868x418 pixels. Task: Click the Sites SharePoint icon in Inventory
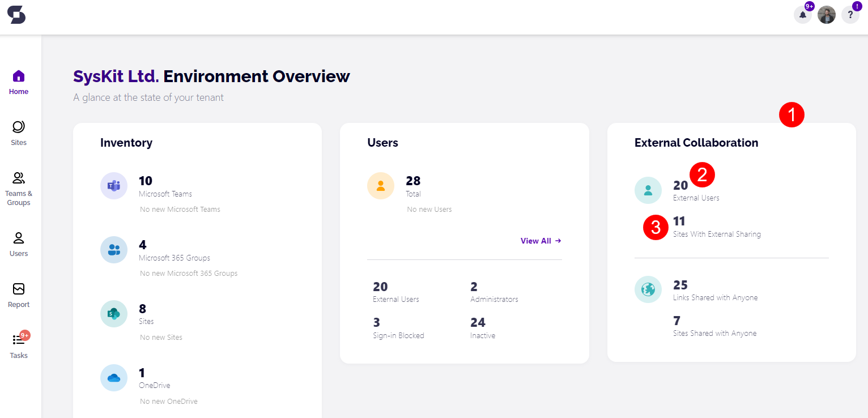point(114,313)
